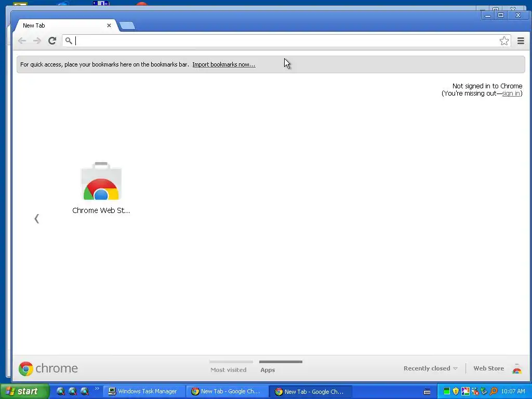The height and width of the screenshot is (399, 532).
Task: Open the Chrome hamburger menu
Action: (x=521, y=41)
